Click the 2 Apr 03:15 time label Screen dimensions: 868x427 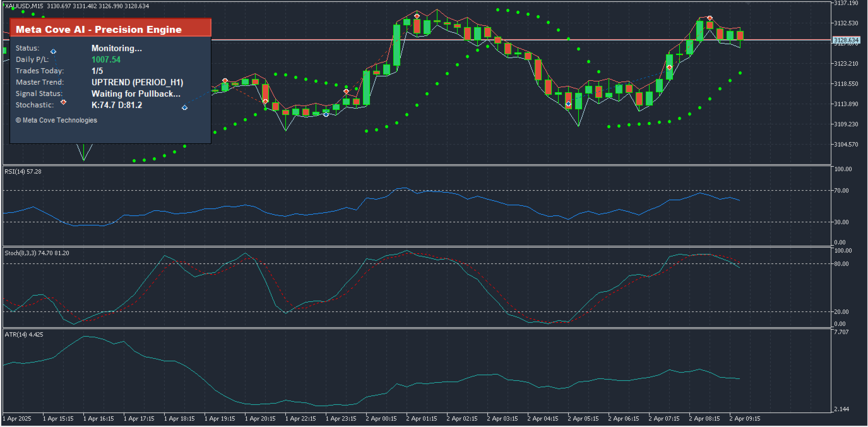pyautogui.click(x=503, y=418)
